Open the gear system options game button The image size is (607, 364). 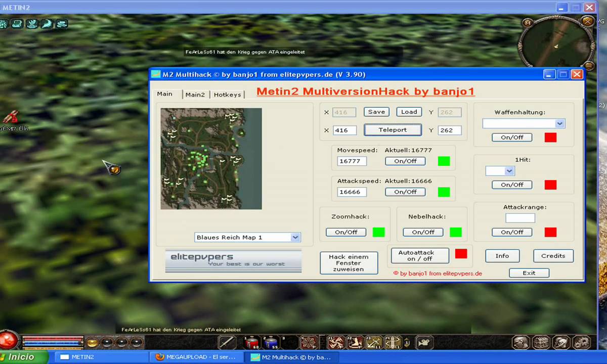point(581,342)
